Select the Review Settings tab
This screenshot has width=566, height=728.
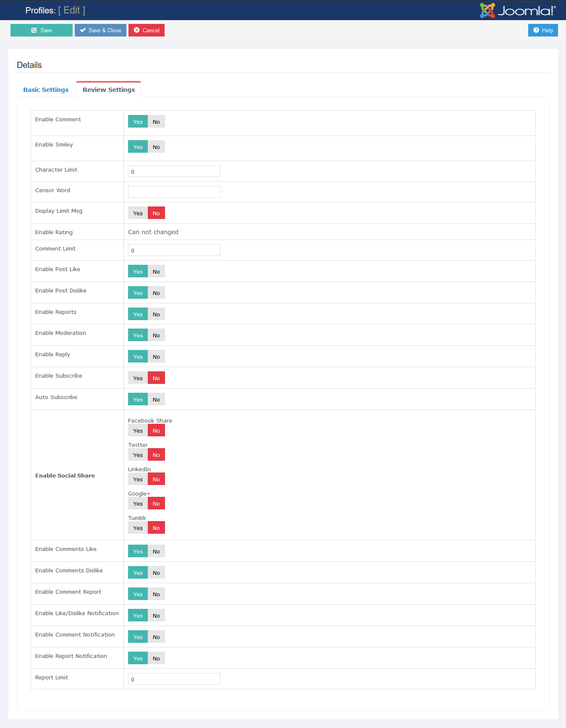pyautogui.click(x=109, y=90)
